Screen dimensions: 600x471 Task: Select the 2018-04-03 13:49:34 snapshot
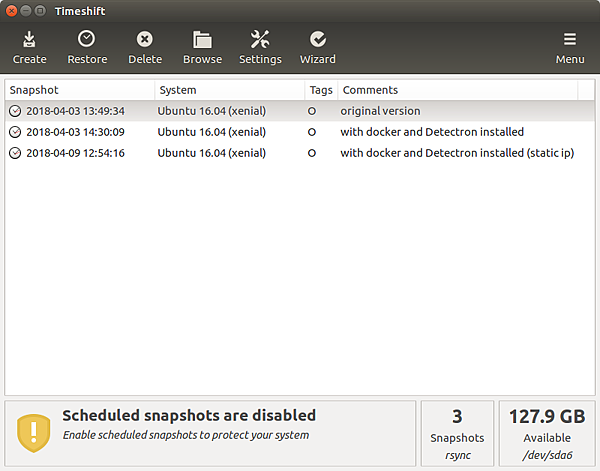click(300, 111)
